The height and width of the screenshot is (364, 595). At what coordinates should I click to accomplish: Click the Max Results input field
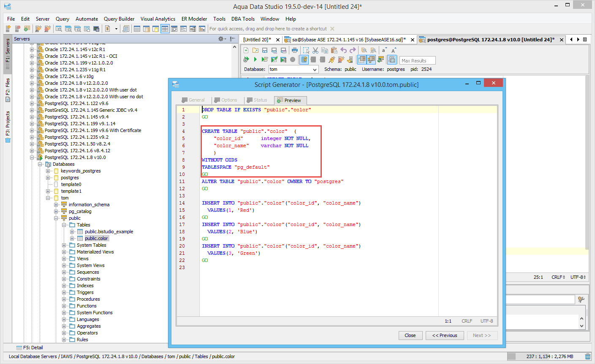(x=417, y=60)
